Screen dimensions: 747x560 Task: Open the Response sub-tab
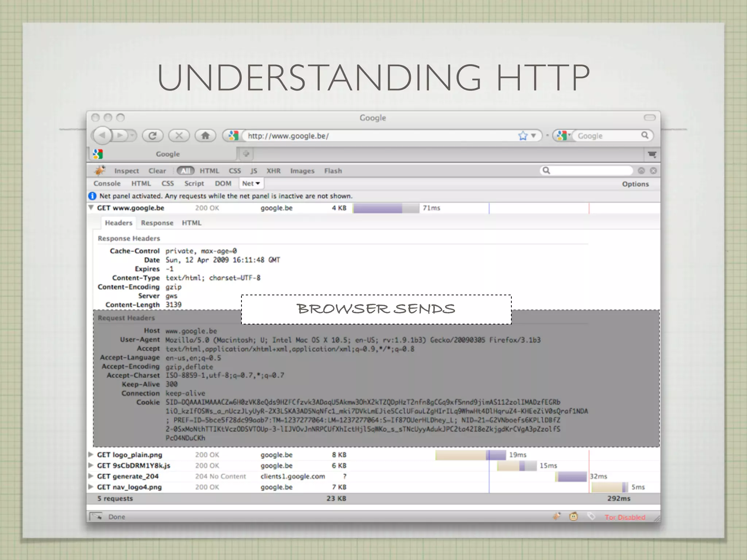[157, 223]
